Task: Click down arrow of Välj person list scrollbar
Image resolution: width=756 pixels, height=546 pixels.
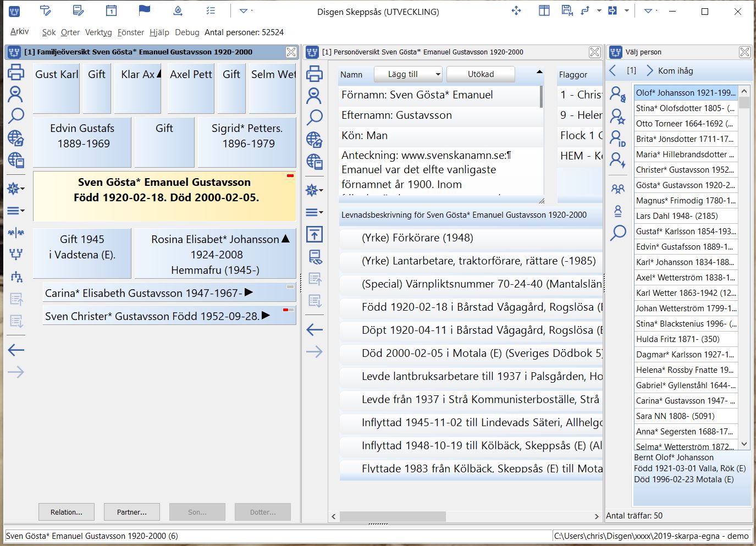Action: [744, 444]
